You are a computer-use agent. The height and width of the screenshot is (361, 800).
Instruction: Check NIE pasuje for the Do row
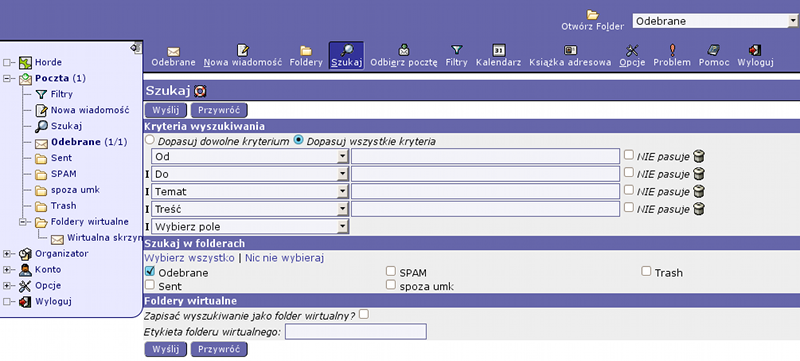[629, 172]
